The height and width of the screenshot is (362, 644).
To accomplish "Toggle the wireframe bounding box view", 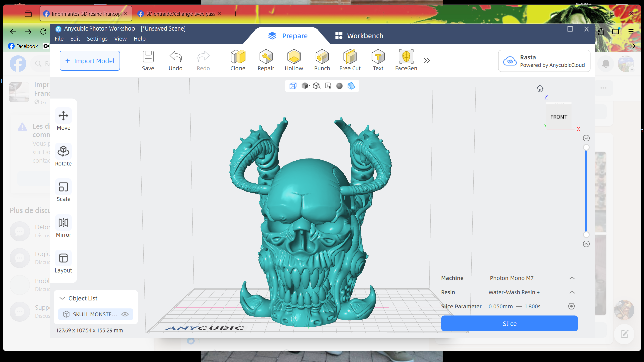I will tap(293, 86).
